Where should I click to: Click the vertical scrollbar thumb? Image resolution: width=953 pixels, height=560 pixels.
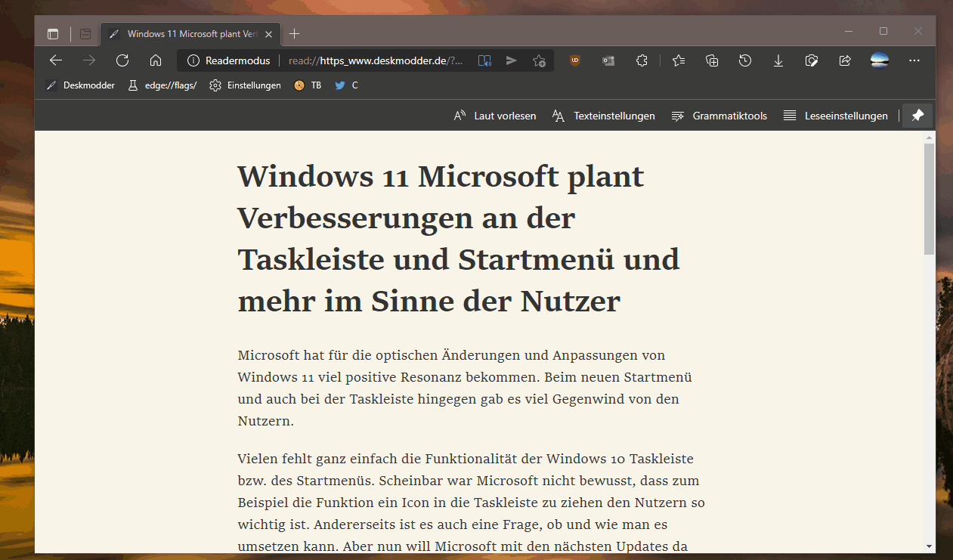point(929,199)
